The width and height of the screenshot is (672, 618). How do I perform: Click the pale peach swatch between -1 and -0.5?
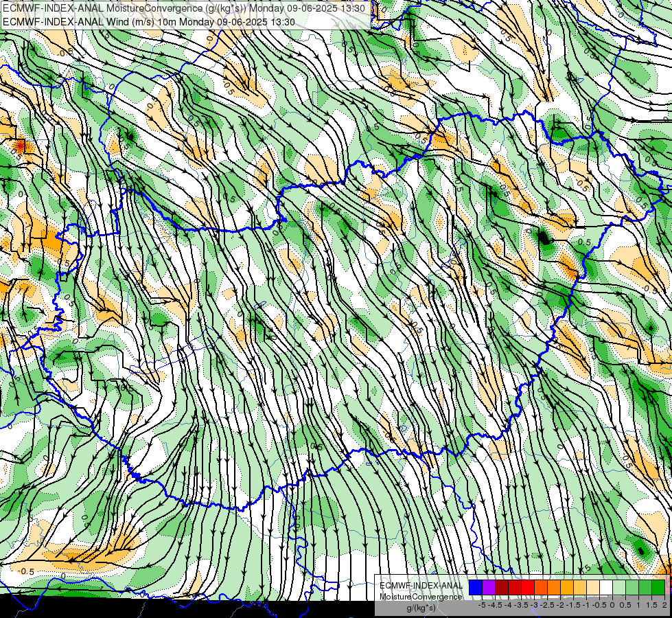coord(593,588)
